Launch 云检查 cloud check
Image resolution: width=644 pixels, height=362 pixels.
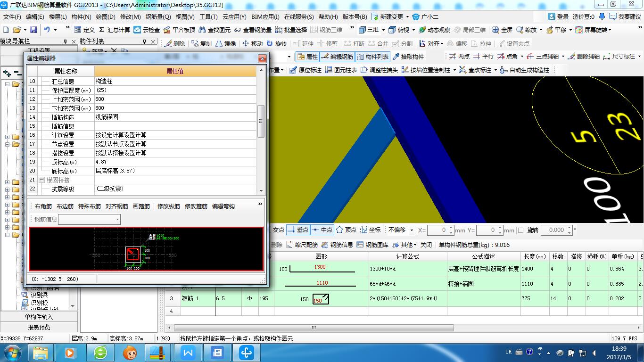[147, 30]
